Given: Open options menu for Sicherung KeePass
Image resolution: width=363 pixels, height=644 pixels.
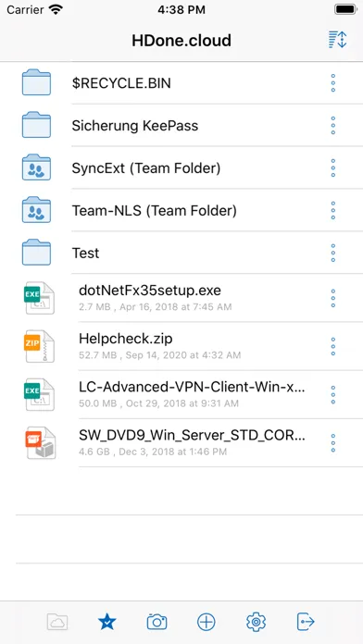Looking at the screenshot, I should pyautogui.click(x=333, y=126).
